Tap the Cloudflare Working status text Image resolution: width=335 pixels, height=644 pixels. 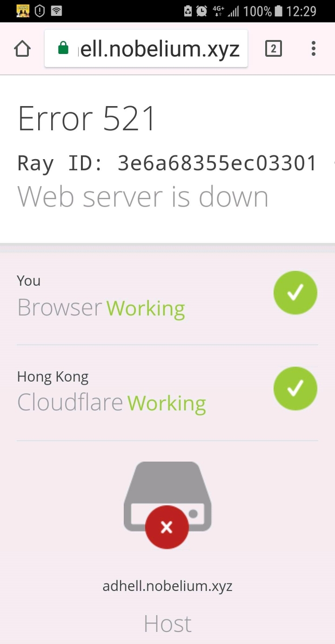[x=112, y=403]
